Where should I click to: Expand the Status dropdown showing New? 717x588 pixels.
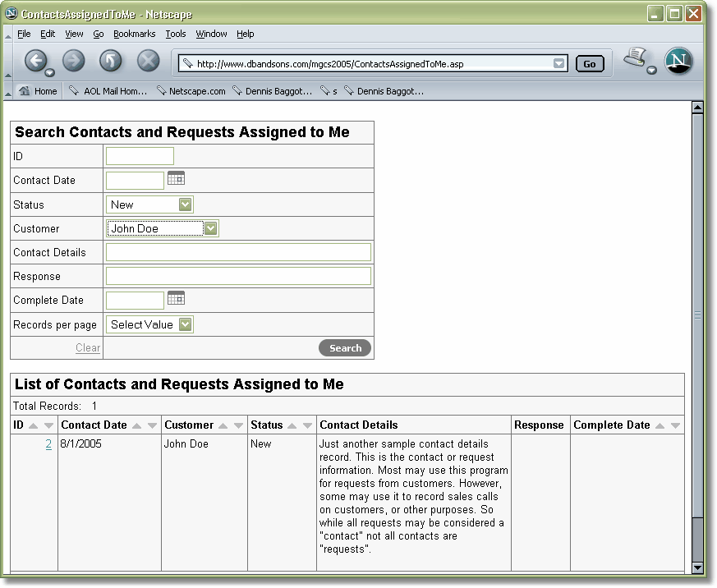185,204
